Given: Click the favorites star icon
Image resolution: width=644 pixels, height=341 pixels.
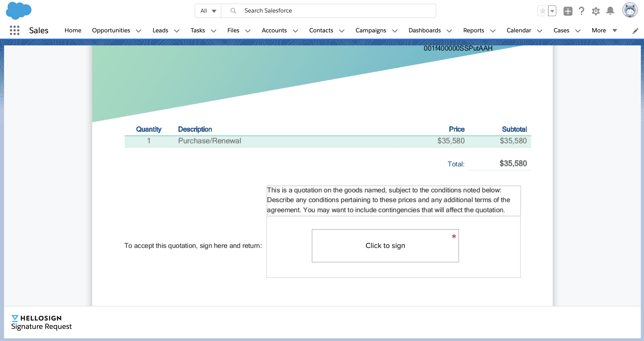Looking at the screenshot, I should tap(543, 11).
